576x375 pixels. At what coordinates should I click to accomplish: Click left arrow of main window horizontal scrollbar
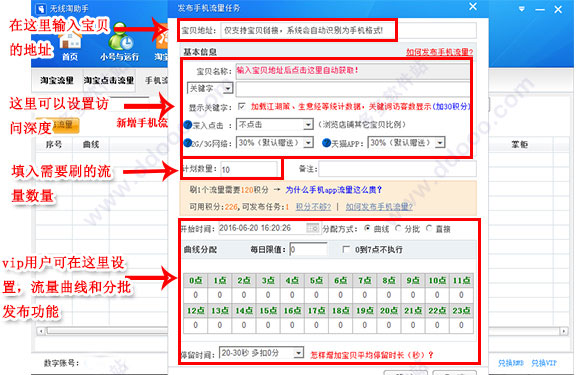pyautogui.click(x=41, y=331)
